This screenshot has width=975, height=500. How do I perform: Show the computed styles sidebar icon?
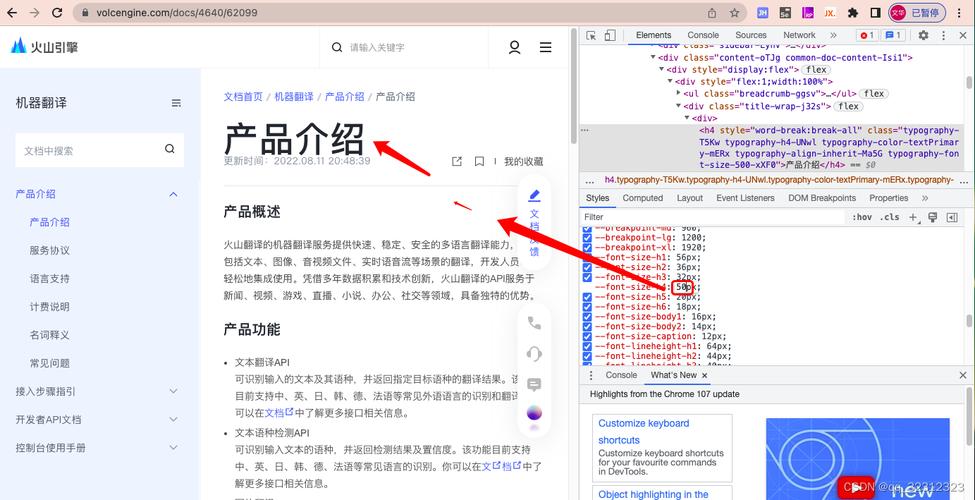click(952, 217)
